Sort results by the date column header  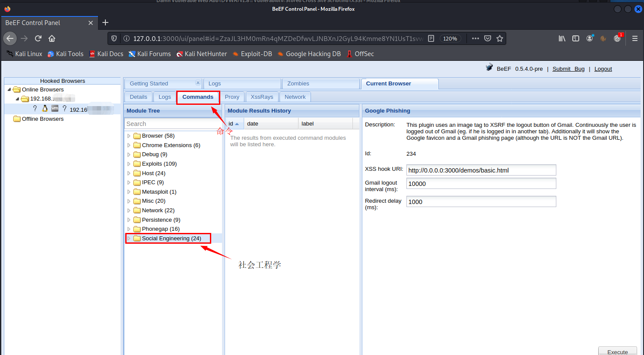point(271,124)
